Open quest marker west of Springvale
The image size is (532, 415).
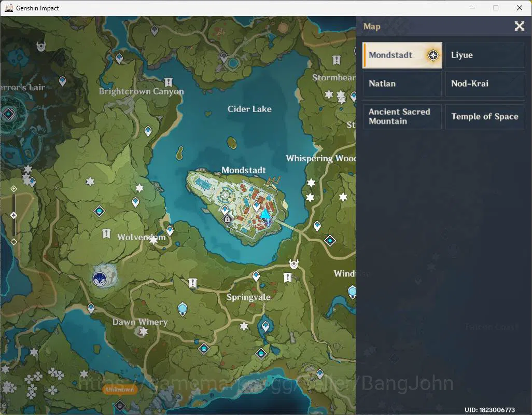click(x=193, y=283)
